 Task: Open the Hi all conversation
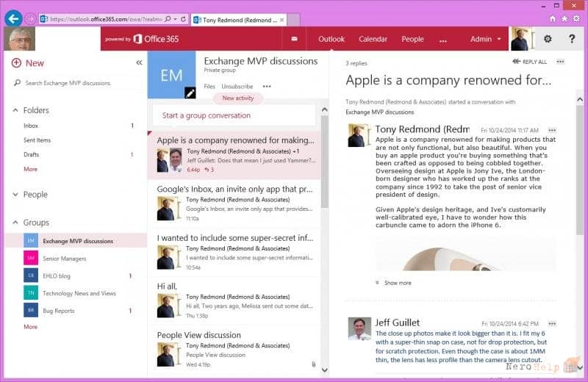coord(234,301)
